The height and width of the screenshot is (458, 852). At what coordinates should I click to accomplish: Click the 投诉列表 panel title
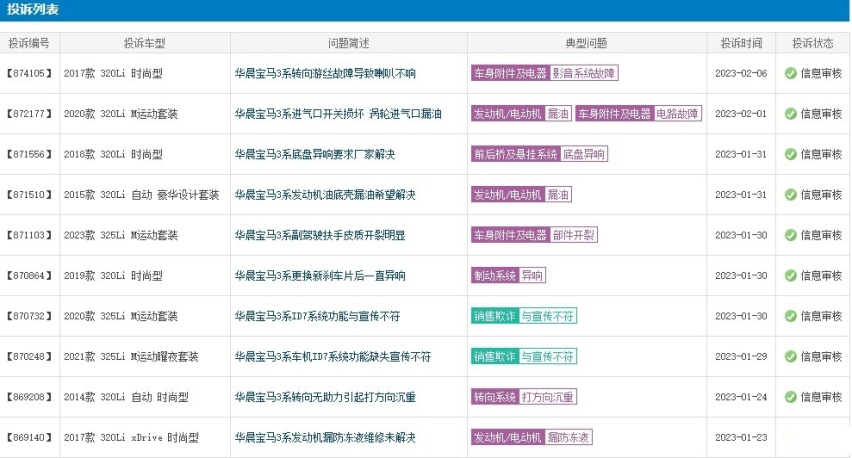[33, 9]
